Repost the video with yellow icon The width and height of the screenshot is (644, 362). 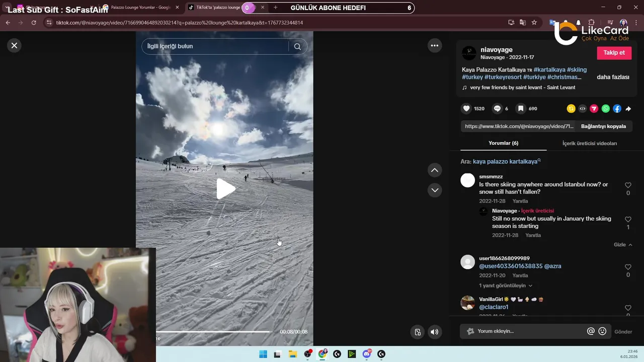click(x=571, y=109)
